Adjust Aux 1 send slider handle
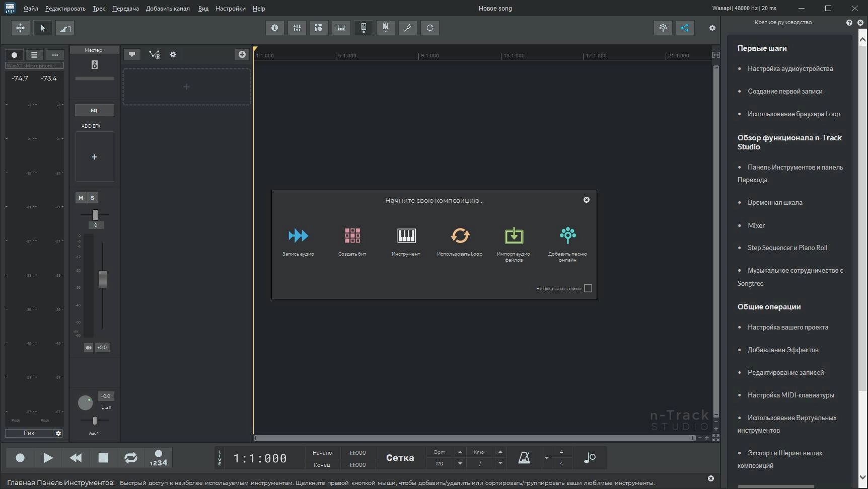The width and height of the screenshot is (868, 489). coord(95,421)
